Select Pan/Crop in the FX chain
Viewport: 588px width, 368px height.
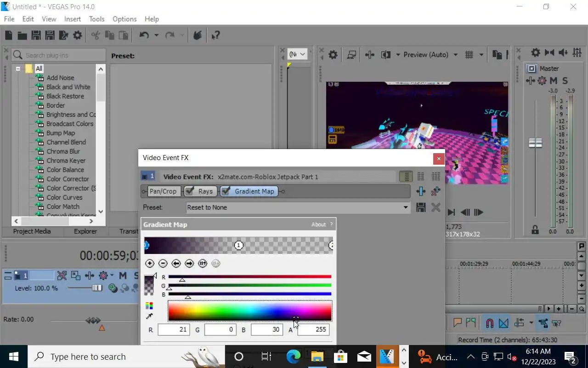(163, 191)
